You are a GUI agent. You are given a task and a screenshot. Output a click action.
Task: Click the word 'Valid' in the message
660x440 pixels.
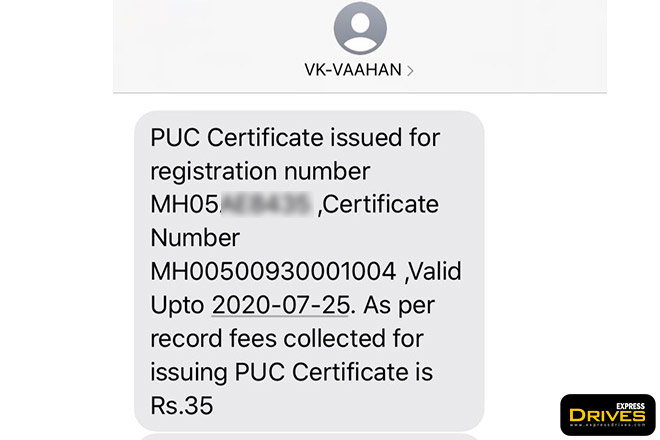[x=433, y=271]
